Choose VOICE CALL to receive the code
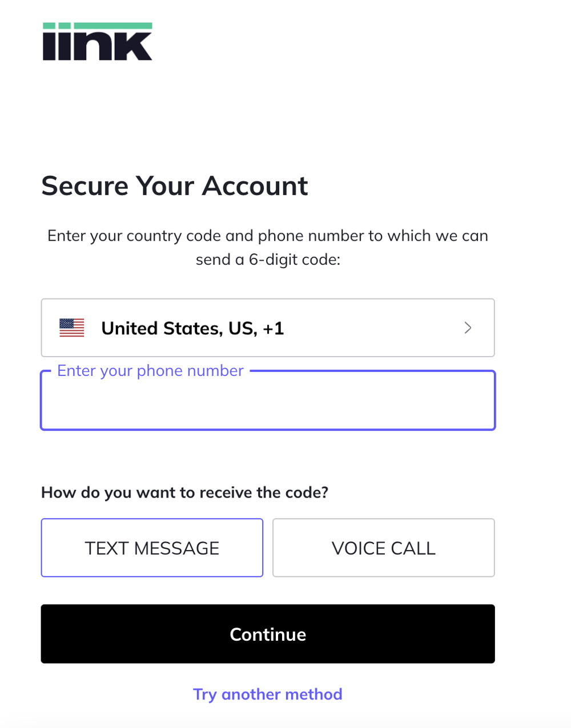Screen dimensions: 571x728 [383, 547]
